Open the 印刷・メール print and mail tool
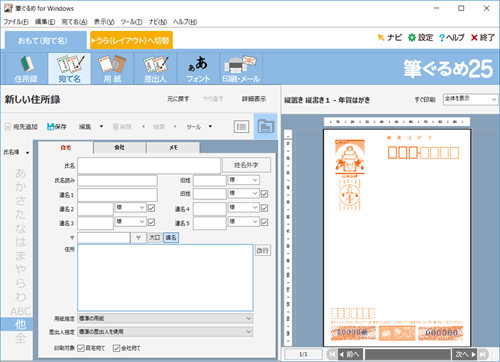This screenshot has height=362, width=500. tap(241, 68)
